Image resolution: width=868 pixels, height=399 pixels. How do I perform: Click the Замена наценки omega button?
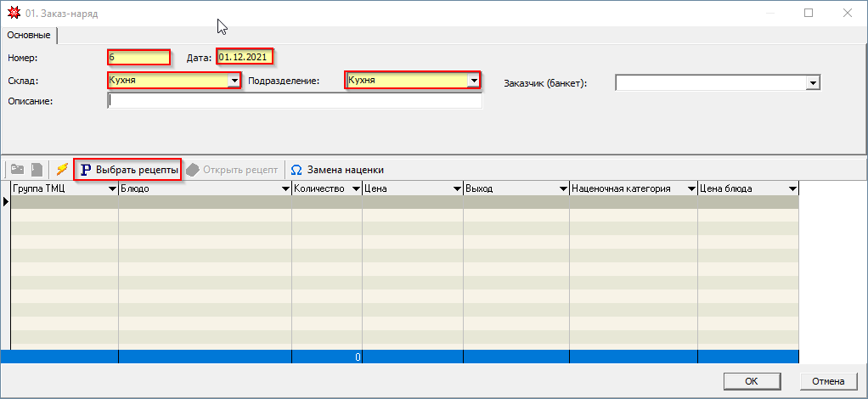pyautogui.click(x=337, y=170)
